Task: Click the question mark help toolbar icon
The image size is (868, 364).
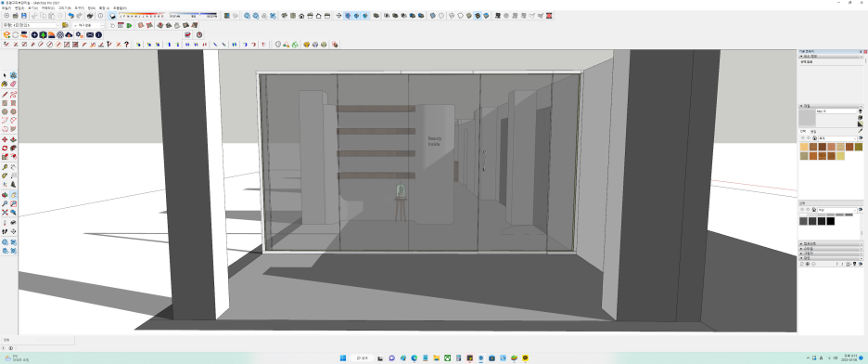Action: pos(127,45)
